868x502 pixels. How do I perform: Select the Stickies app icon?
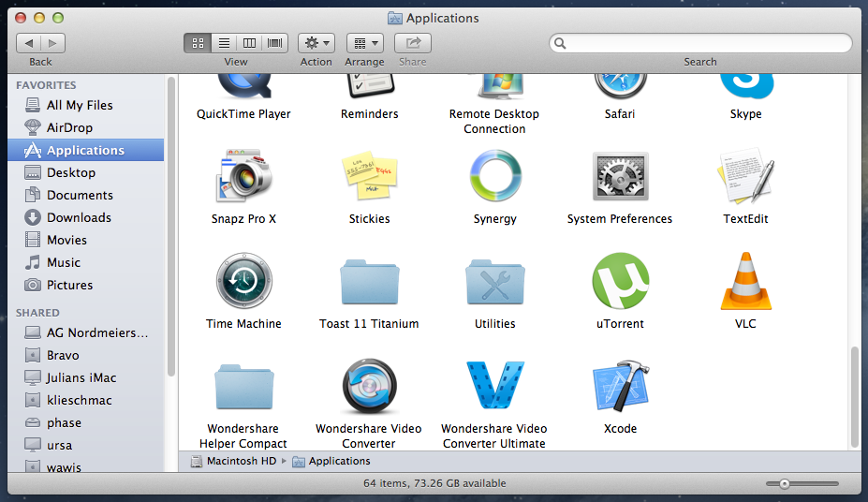pos(369,176)
